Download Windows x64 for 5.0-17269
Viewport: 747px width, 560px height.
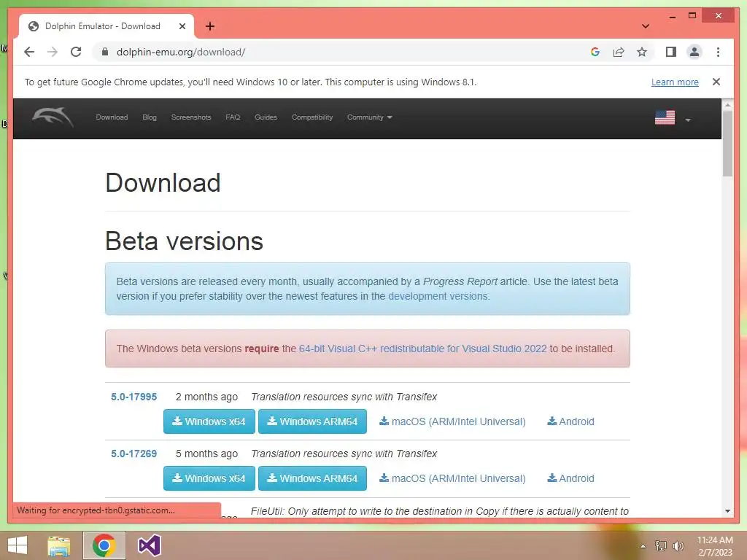(209, 478)
